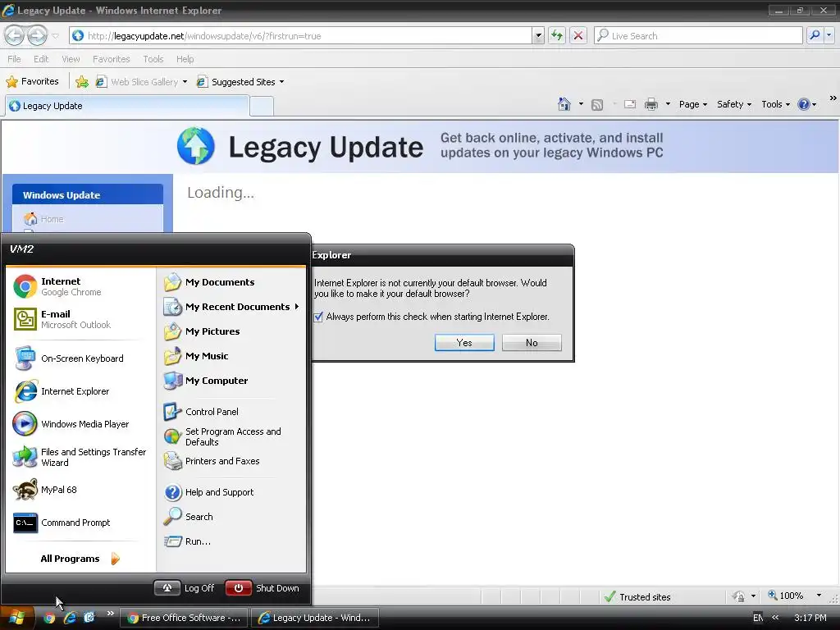Open Windows Media Player

pos(71,424)
